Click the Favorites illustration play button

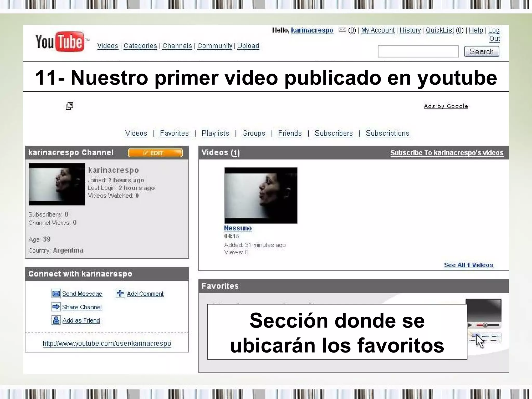pos(470,325)
